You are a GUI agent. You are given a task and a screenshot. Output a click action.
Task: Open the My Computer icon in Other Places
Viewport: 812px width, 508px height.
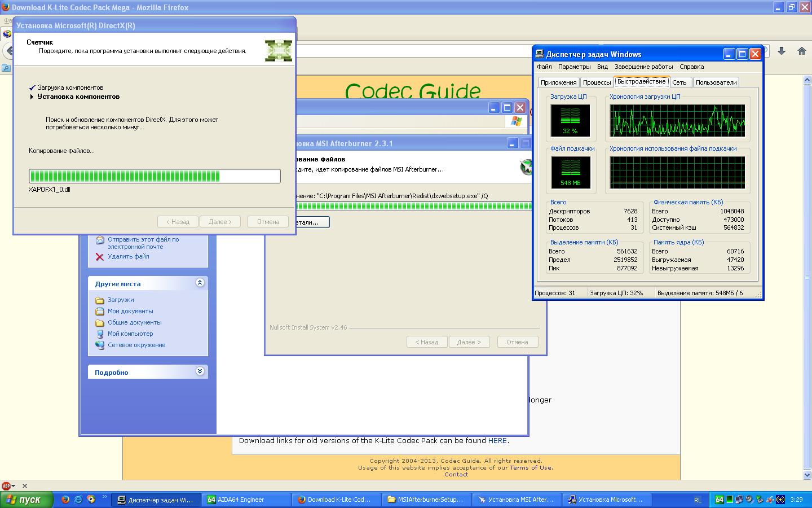(100, 334)
